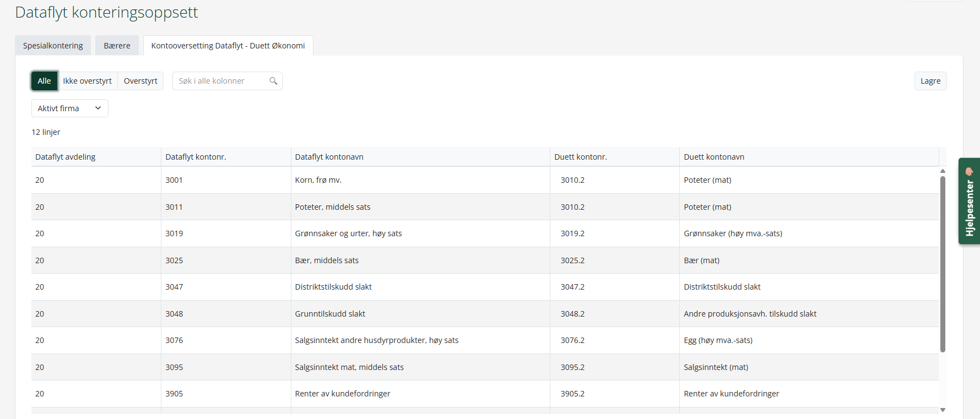Open Kontooversetting Dataflyt - Duett Økonomi tab

(x=228, y=46)
